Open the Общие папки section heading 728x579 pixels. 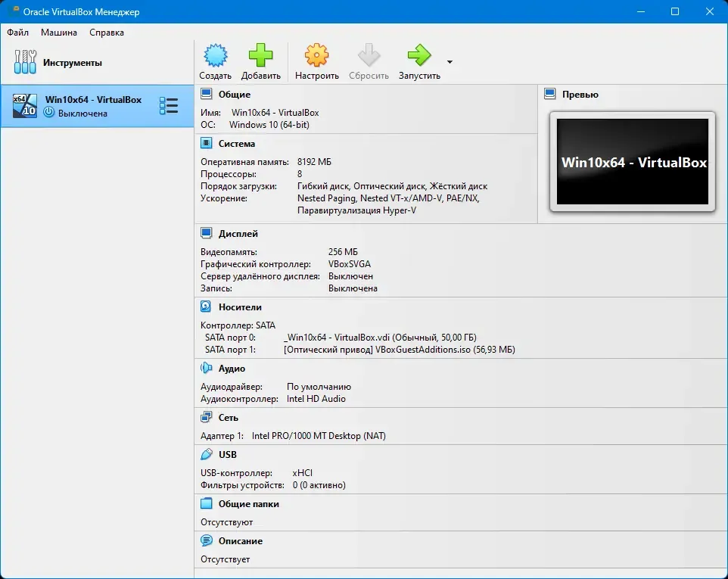click(249, 504)
